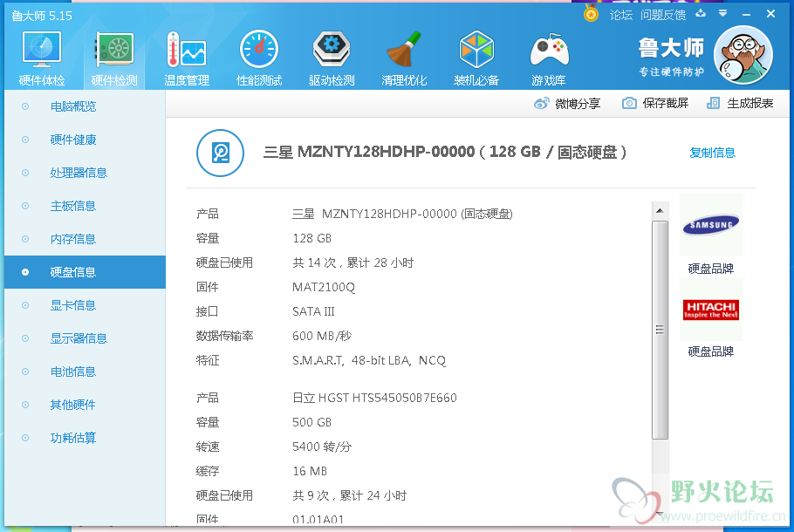Click the vertical scrollbar thumb
Viewport: 794px width, 532px height.
point(660,330)
